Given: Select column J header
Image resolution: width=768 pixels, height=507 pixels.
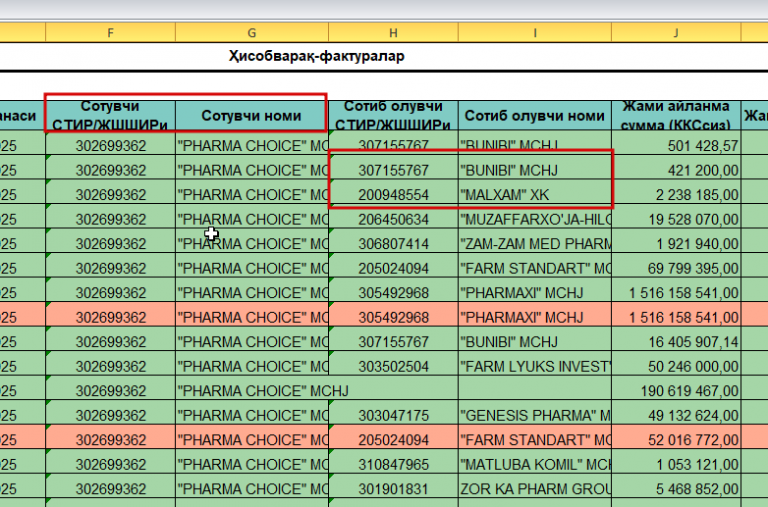Looking at the screenshot, I should tap(676, 33).
